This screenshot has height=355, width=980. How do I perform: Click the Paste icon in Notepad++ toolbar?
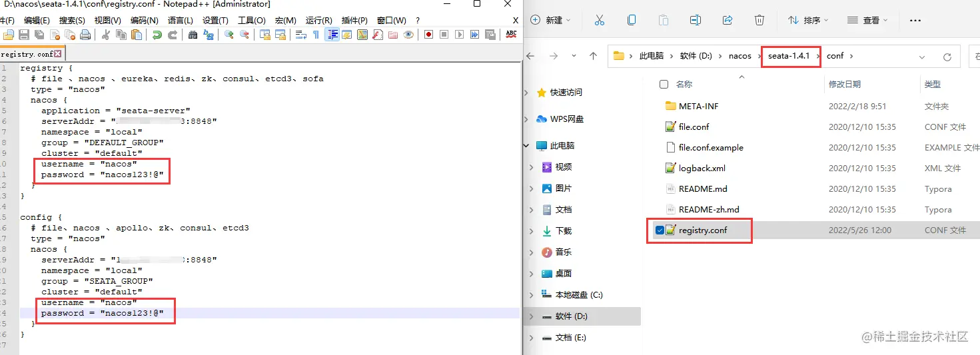(137, 35)
